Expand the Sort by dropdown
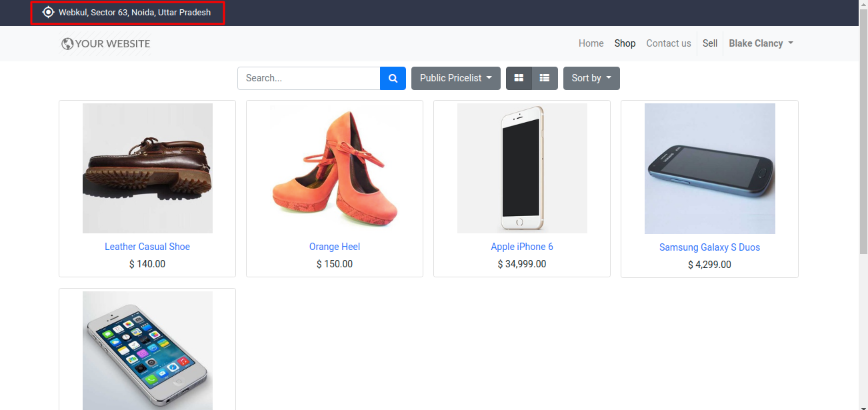Screen dimensions: 868x410 (x=591, y=78)
